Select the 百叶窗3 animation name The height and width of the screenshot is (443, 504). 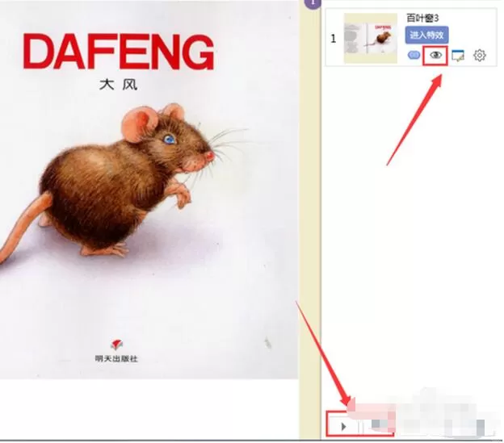pyautogui.click(x=422, y=18)
